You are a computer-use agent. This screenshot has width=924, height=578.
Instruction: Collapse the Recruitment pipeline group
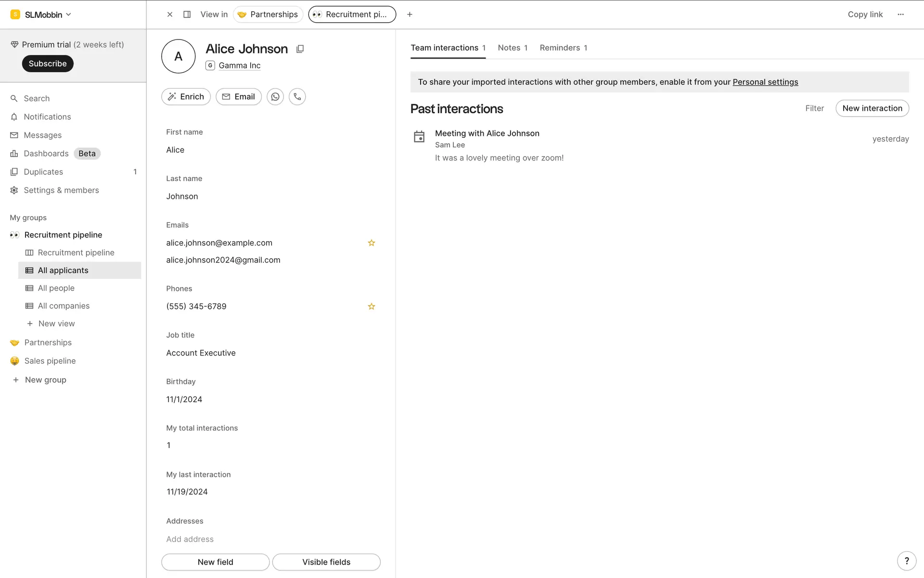tap(63, 235)
